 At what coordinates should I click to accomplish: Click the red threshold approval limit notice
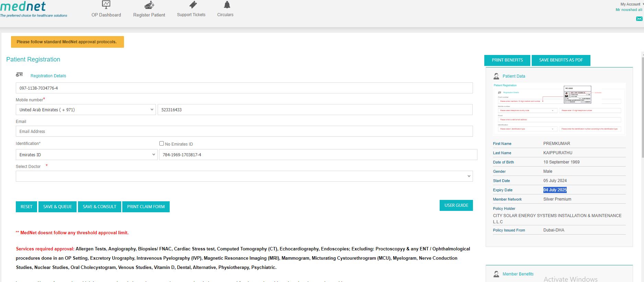click(x=72, y=233)
